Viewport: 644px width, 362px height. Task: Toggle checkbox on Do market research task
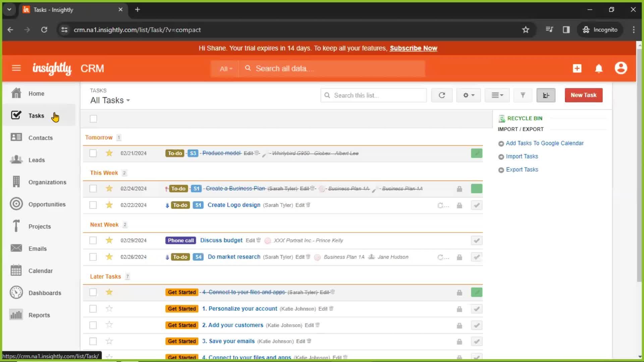tap(93, 257)
